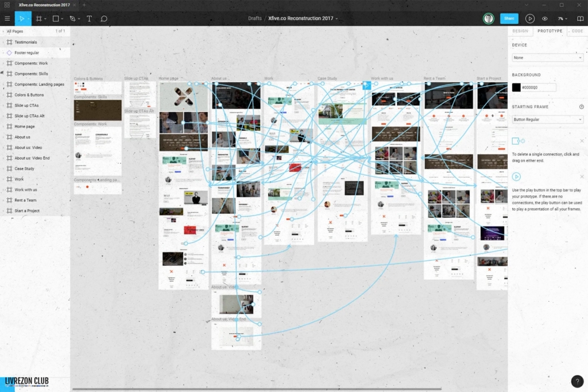Select the Footer regular component layer
Viewport: 588px width, 392px height.
point(35,52)
